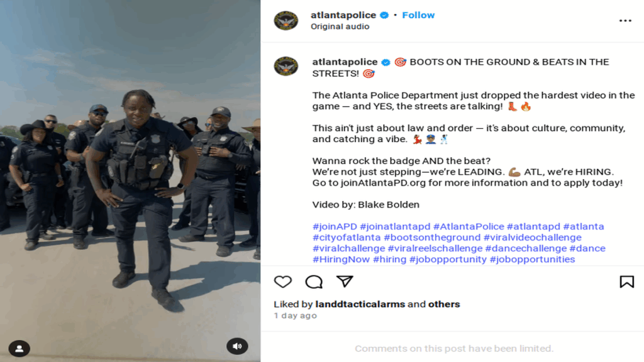This screenshot has width=644, height=362.
Task: Open the Original audio link
Action: point(340,26)
